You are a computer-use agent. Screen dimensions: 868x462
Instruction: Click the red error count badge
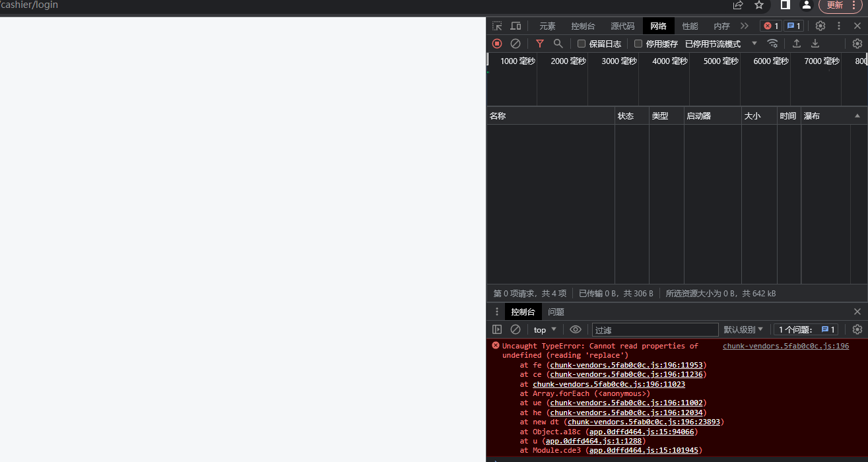pos(770,26)
